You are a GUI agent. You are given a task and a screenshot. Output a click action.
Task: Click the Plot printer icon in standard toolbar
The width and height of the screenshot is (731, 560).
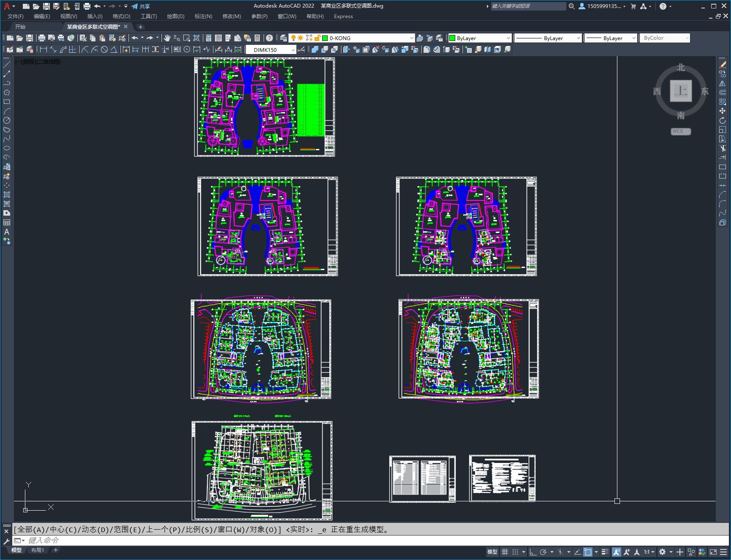pos(42,38)
